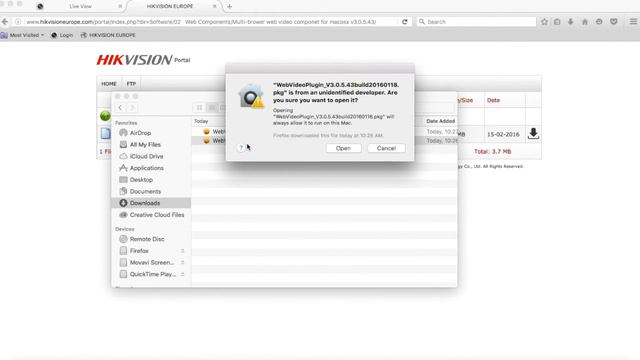Select QuickTime Player device in sidebar
The height and width of the screenshot is (360, 640).
(x=153, y=274)
